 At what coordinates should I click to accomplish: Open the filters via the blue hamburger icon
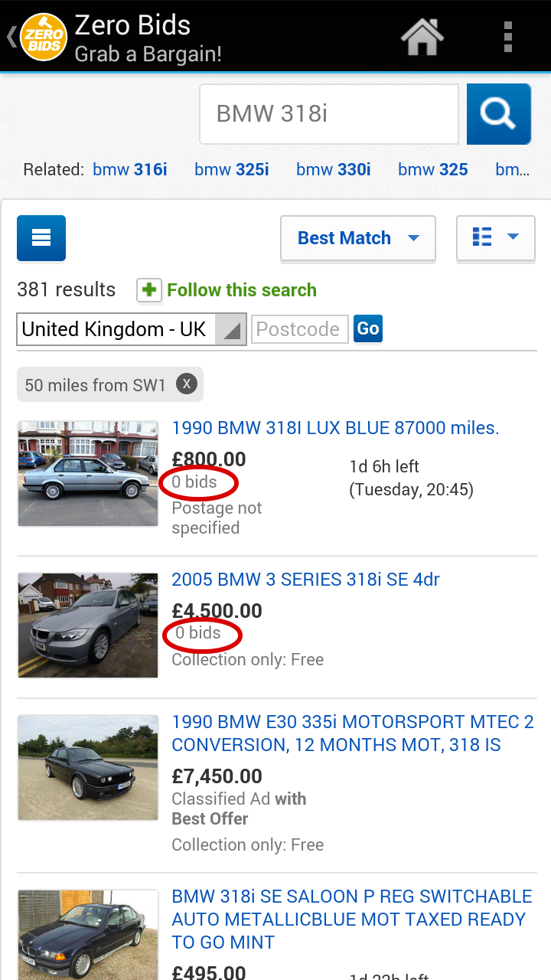pos(41,238)
